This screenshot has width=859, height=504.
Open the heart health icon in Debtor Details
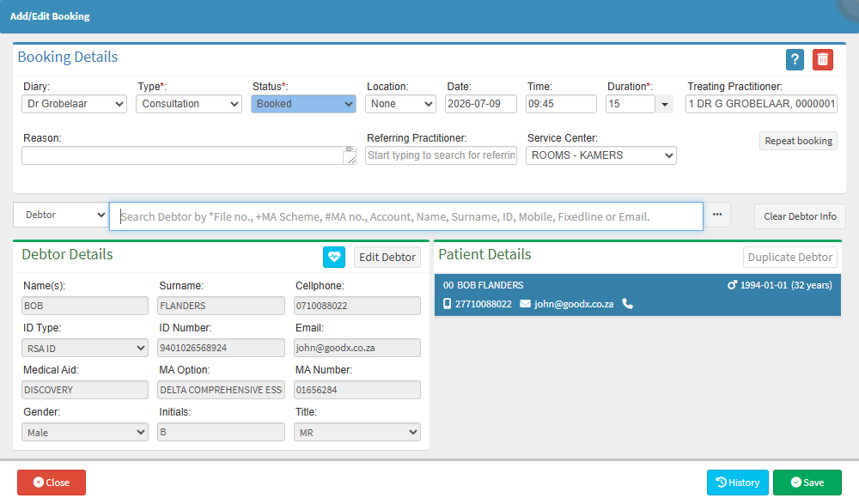334,257
